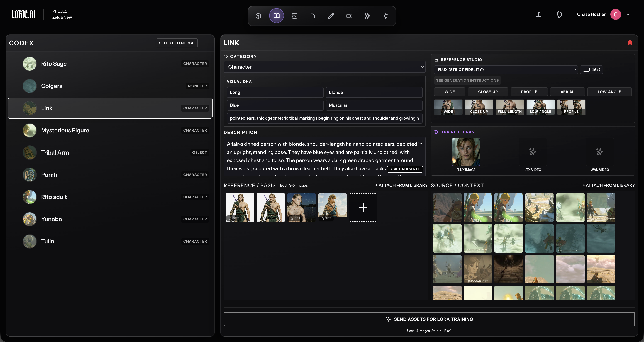Attach from library for Source / Context

pos(609,185)
